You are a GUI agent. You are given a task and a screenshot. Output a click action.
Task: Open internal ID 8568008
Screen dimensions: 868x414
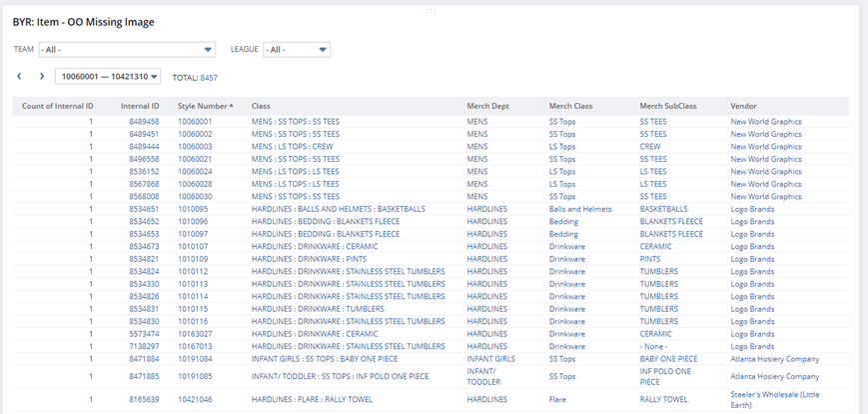(x=145, y=197)
